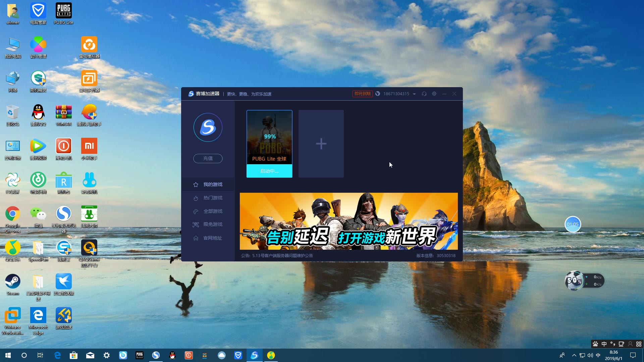Image resolution: width=644 pixels, height=362 pixels.
Task: Open settings gear in accelerator title bar
Action: [x=434, y=94]
